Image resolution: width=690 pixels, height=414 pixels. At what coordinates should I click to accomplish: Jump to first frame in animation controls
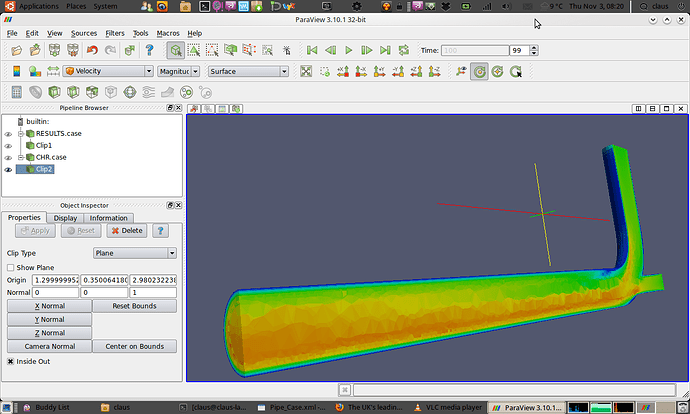point(312,50)
